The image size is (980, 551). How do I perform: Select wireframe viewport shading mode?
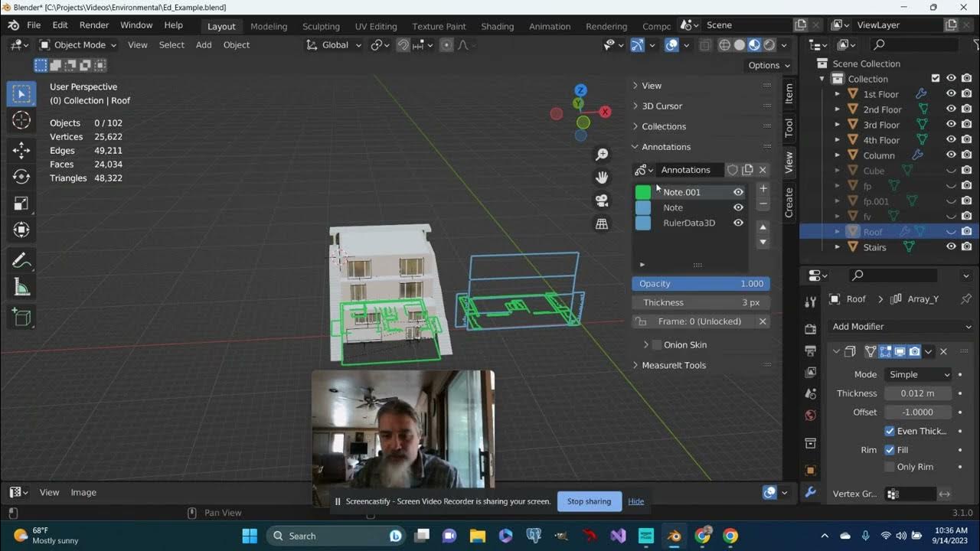click(724, 45)
